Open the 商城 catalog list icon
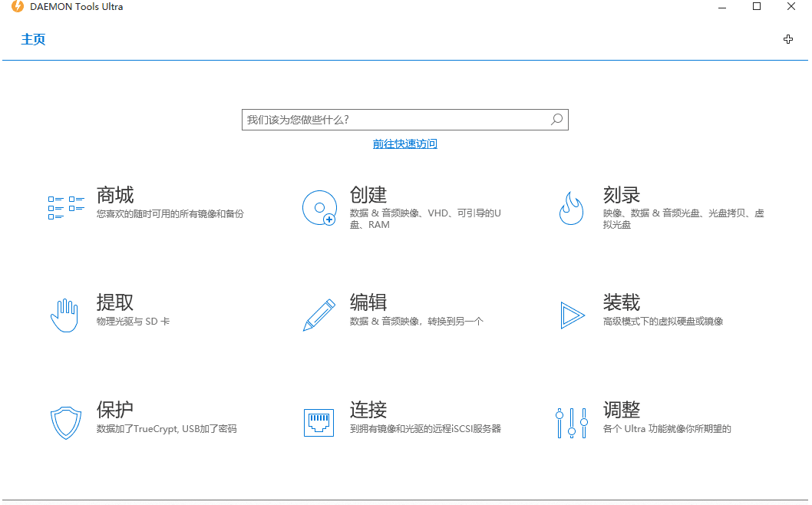This screenshot has width=812, height=505. click(x=66, y=208)
